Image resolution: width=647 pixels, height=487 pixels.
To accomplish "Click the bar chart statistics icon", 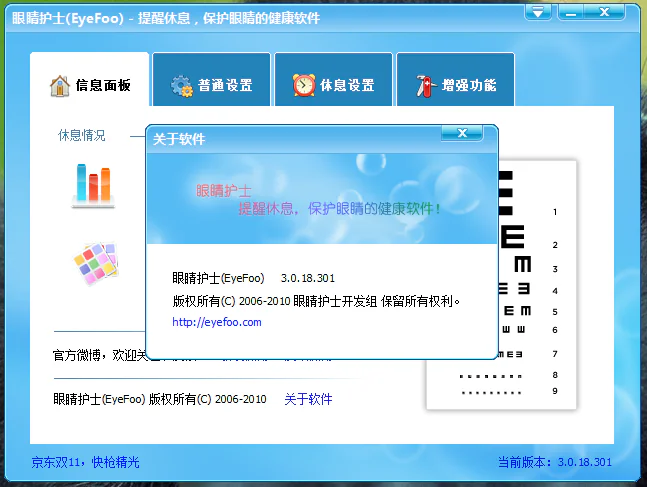I will [x=93, y=185].
